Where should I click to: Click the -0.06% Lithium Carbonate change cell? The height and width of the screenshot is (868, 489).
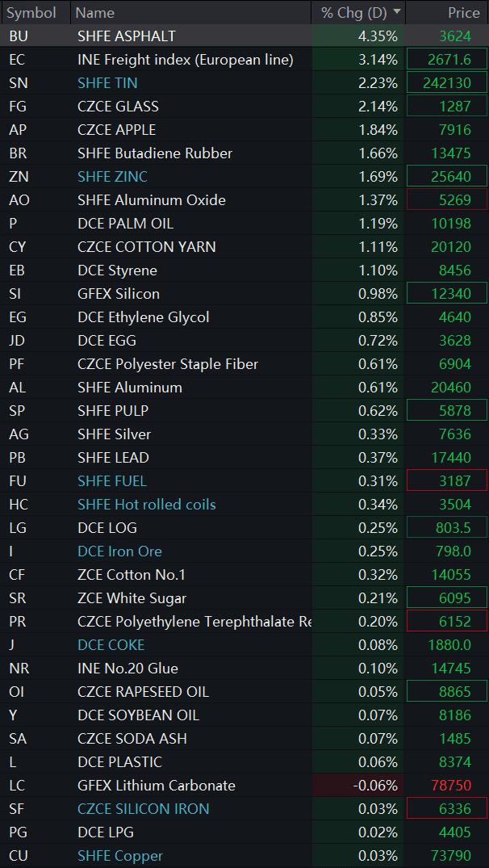(358, 786)
